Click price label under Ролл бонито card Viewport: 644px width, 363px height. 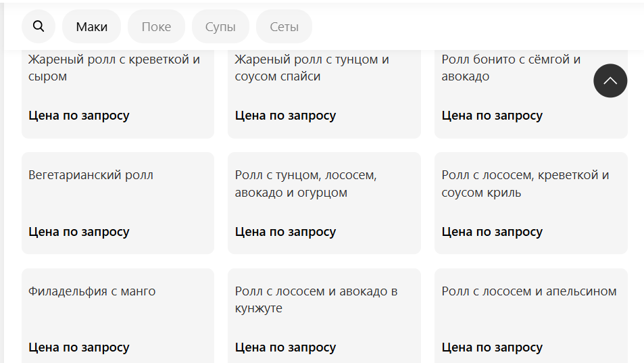point(492,116)
